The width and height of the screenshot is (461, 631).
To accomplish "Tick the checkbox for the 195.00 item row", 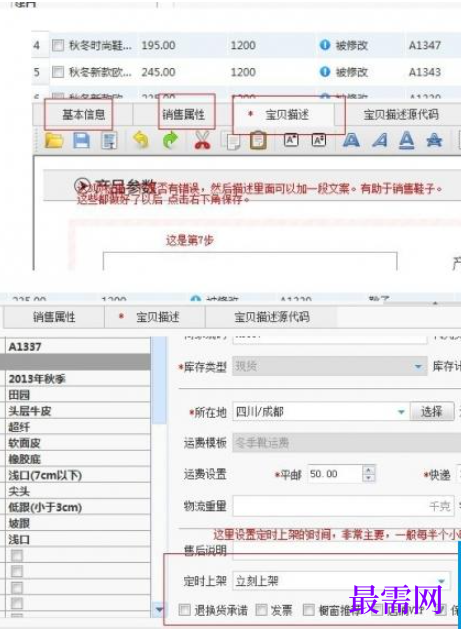I will coord(58,45).
